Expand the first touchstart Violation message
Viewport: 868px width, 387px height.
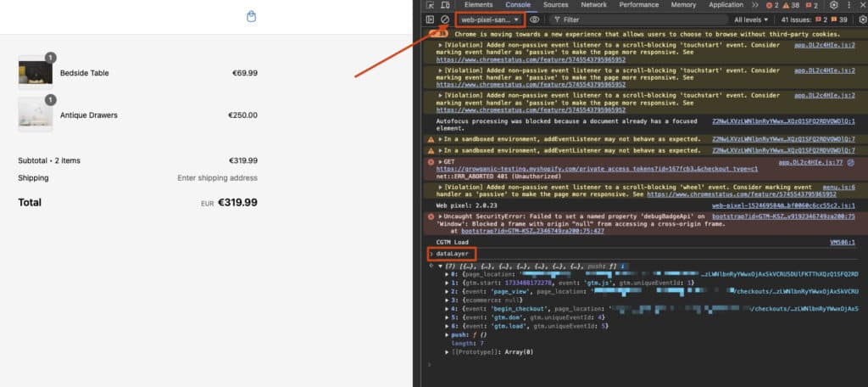[x=441, y=46]
